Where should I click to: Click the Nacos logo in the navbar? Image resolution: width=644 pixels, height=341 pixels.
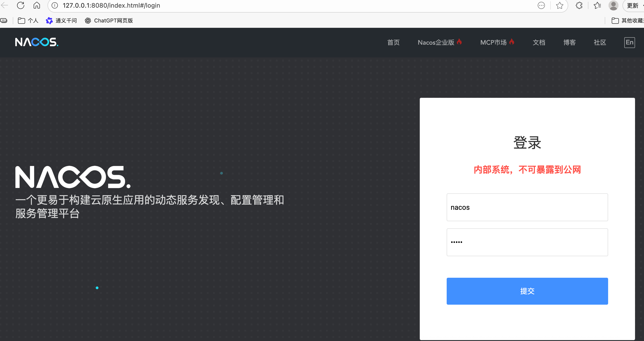coord(37,42)
